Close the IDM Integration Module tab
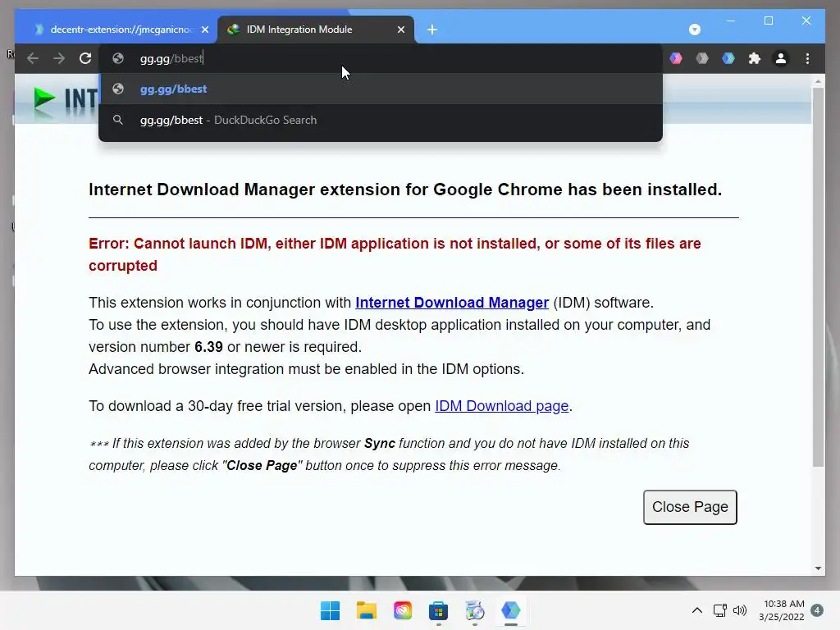The height and width of the screenshot is (630, 840). pyautogui.click(x=401, y=30)
